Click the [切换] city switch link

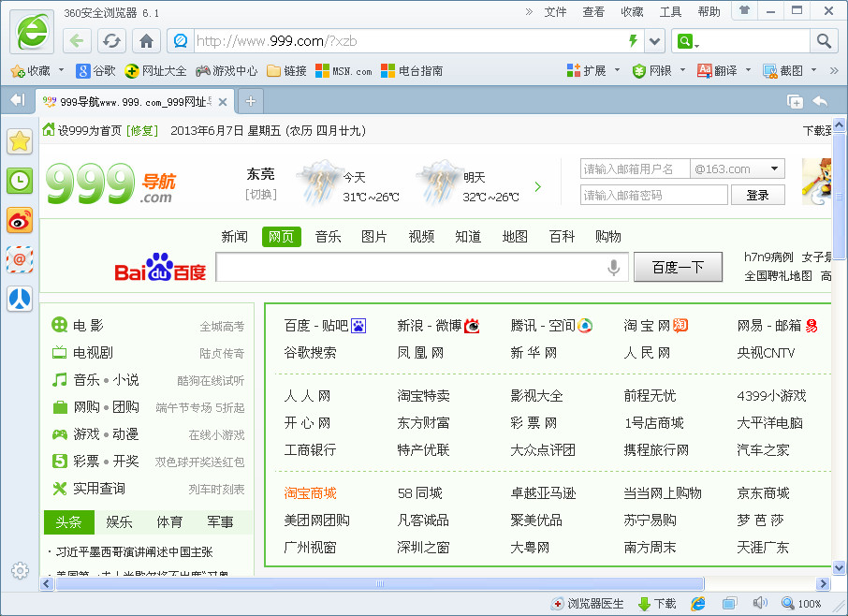click(x=261, y=194)
